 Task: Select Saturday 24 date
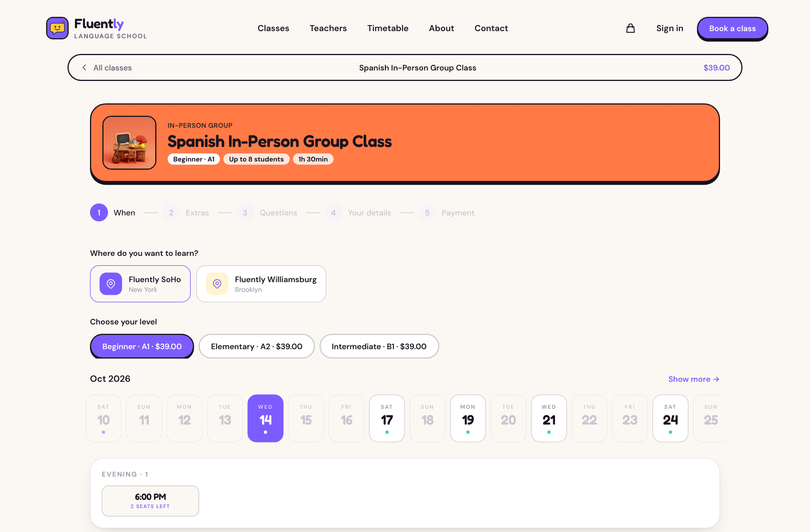[x=670, y=418]
